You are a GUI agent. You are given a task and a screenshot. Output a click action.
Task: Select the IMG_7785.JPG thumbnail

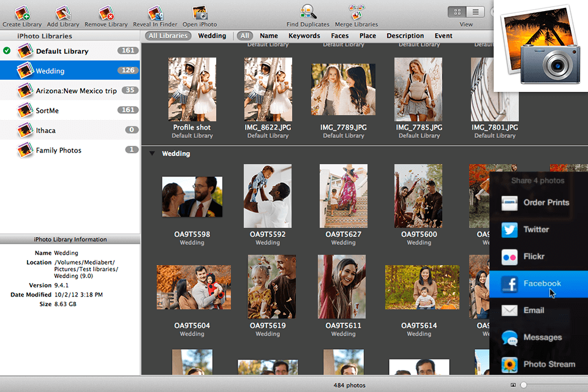tap(418, 89)
